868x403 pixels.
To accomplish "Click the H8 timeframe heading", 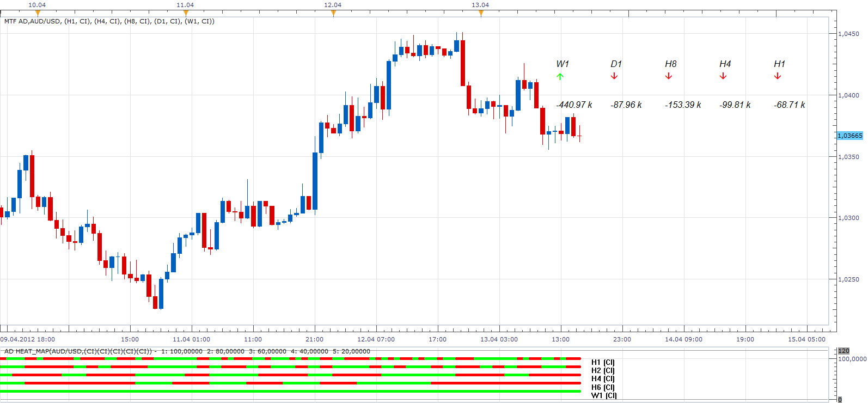I will 671,64.
